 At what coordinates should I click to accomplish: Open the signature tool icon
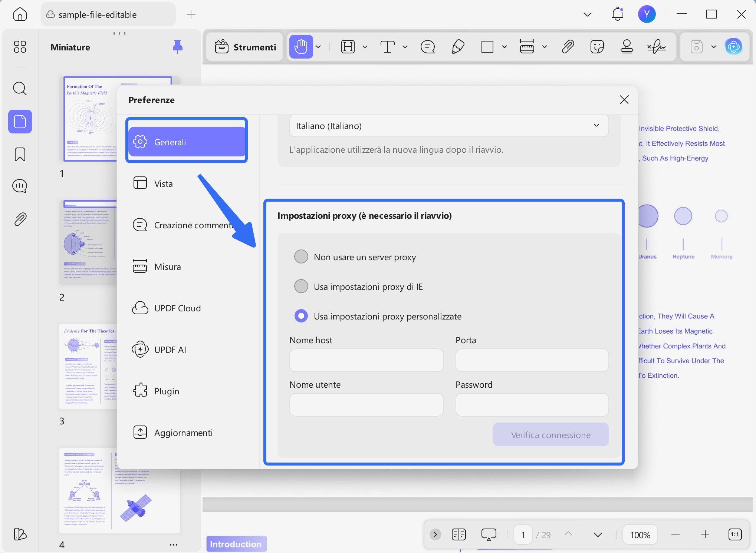(x=657, y=47)
